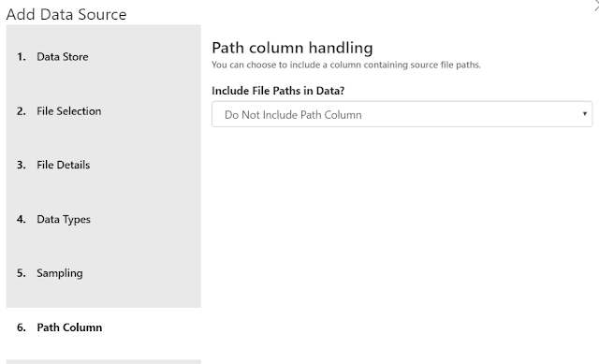This screenshot has width=599, height=364.
Task: Click the step number 2 marker
Action: pos(22,111)
